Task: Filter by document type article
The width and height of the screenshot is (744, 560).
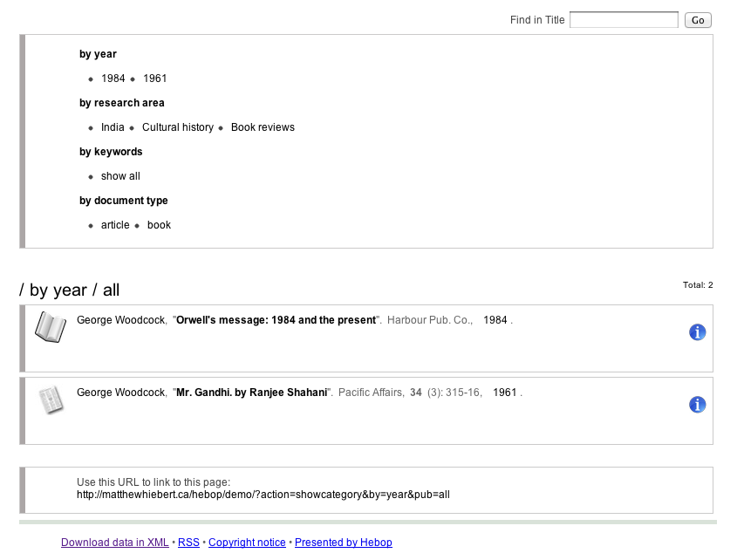Action: click(115, 224)
